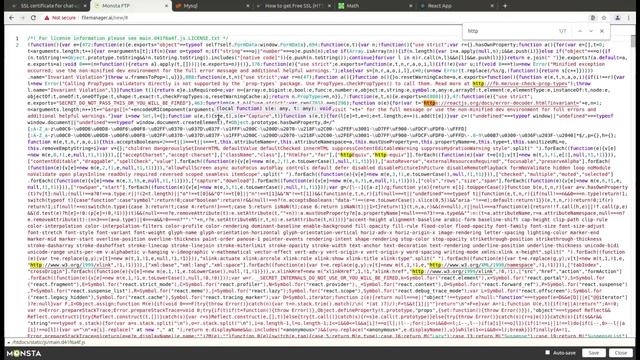640x360 pixels.
Task: Expand the main.d41f6a4f.js file path arrow
Action: pyautogui.click(x=9, y=342)
